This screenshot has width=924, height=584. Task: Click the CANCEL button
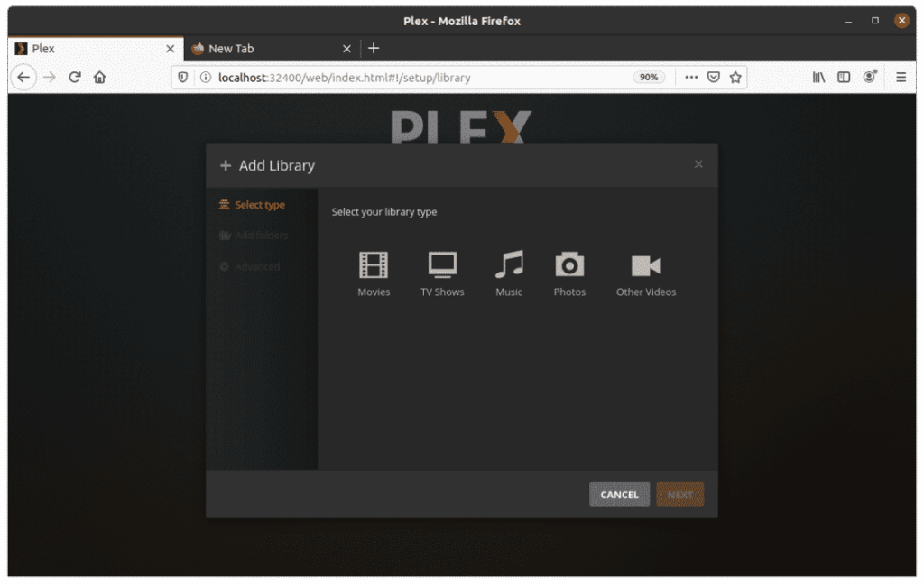(619, 495)
